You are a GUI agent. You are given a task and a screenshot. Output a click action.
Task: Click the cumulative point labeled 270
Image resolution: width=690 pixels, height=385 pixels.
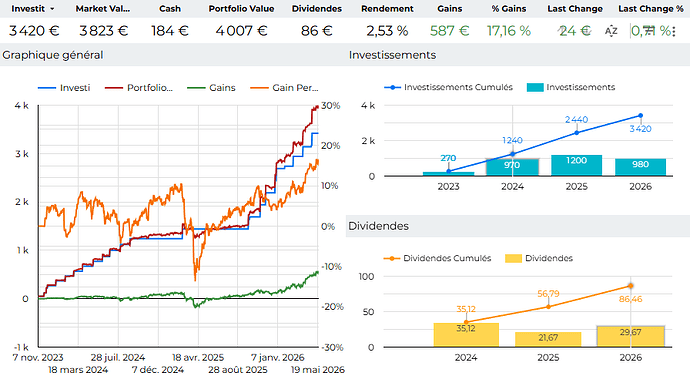pyautogui.click(x=448, y=171)
